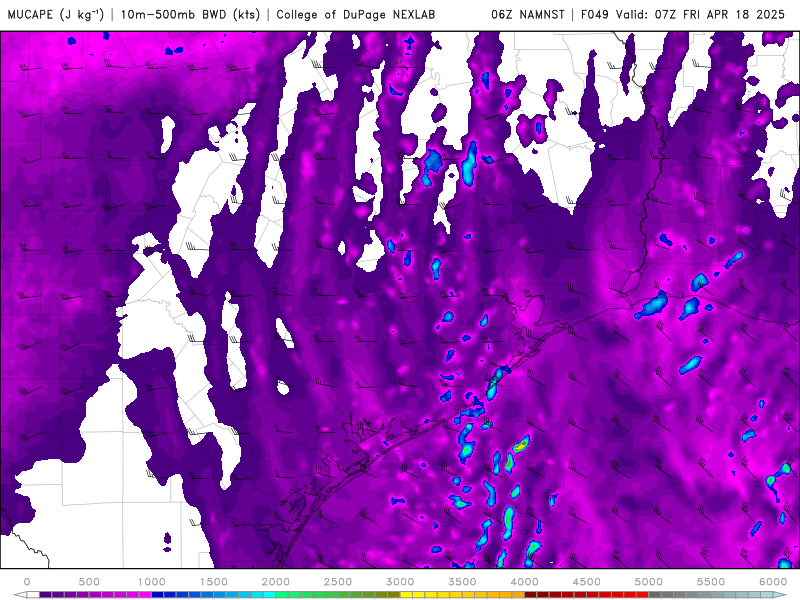Click the "06Z NAMNST" model run label
Image resolution: width=800 pixels, height=600 pixels.
click(x=528, y=14)
